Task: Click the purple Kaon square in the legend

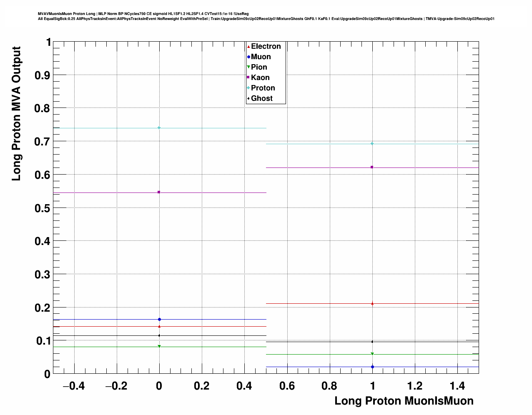Action: pos(248,77)
